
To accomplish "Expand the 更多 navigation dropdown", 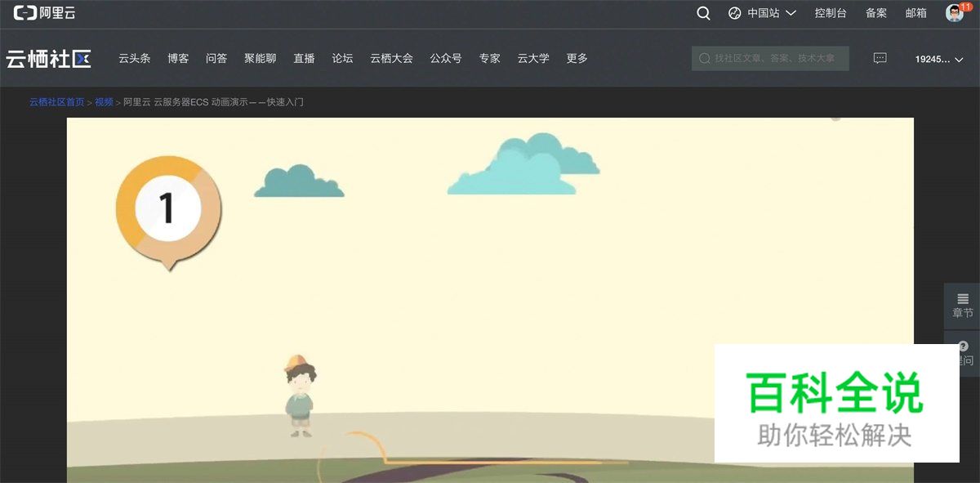I will point(577,58).
